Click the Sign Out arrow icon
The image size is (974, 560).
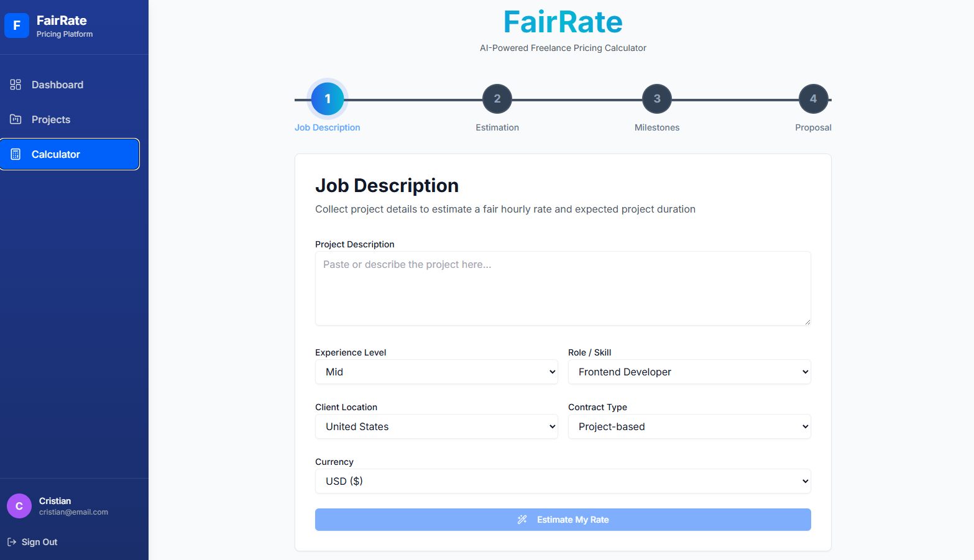point(12,541)
